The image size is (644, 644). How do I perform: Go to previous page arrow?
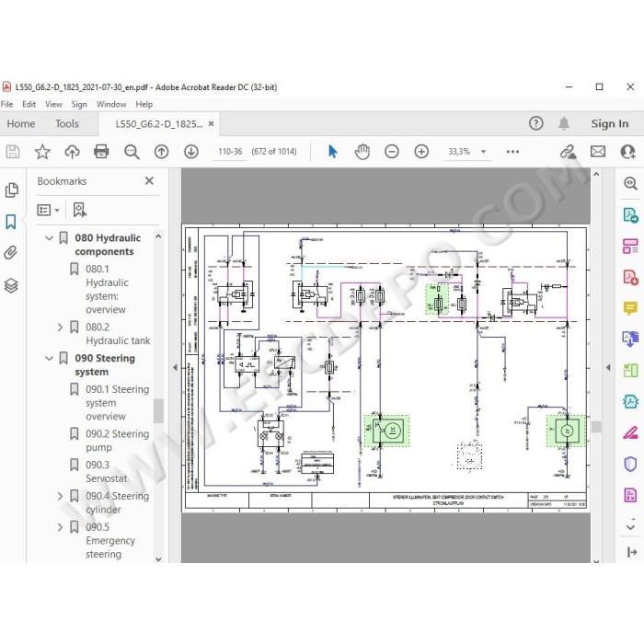point(161,152)
